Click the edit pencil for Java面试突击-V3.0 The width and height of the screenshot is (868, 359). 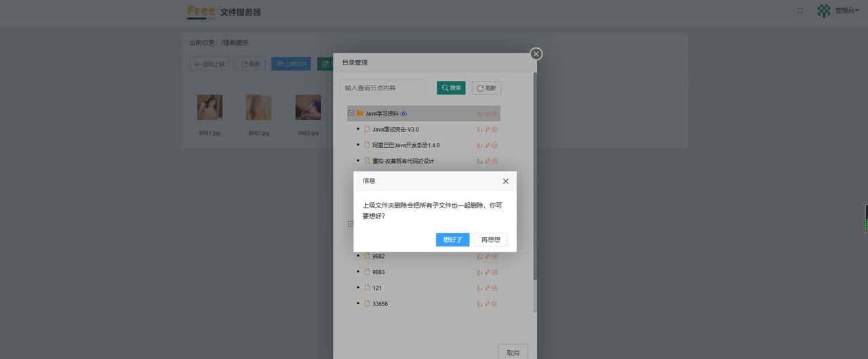point(487,129)
